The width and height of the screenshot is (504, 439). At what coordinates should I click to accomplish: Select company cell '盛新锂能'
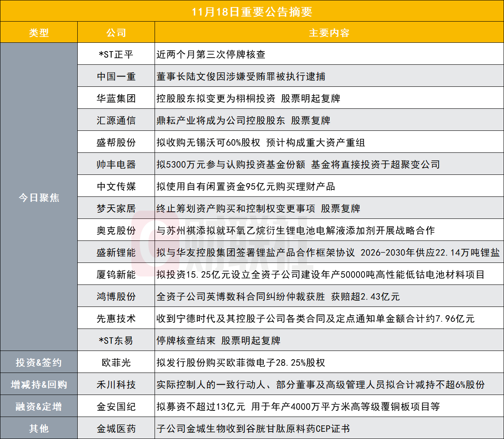point(116,253)
